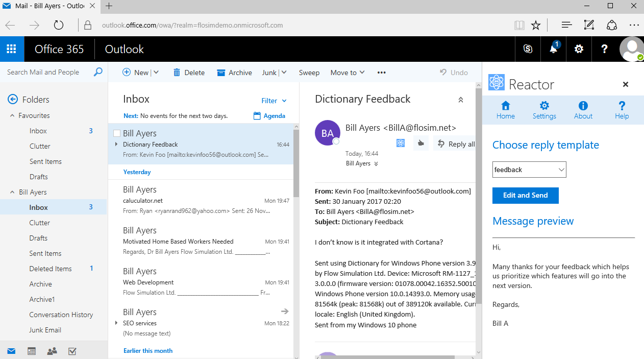Open the browser web note icon
This screenshot has width=644, height=359.
click(589, 25)
